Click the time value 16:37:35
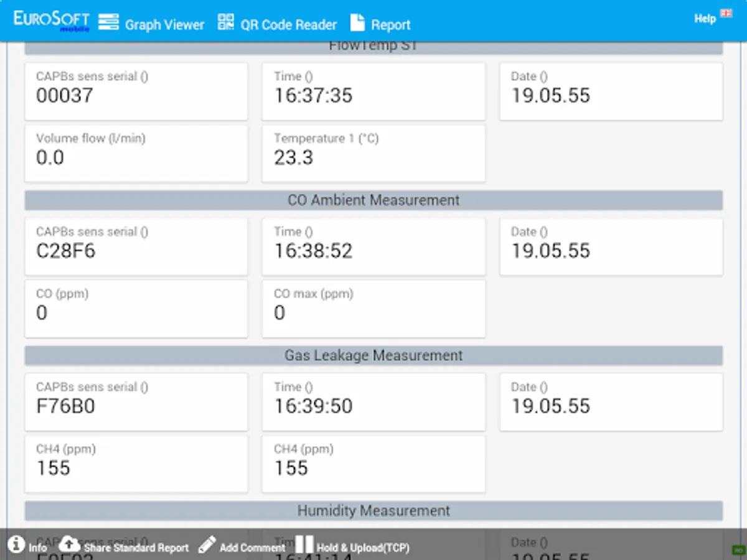 pyautogui.click(x=314, y=95)
